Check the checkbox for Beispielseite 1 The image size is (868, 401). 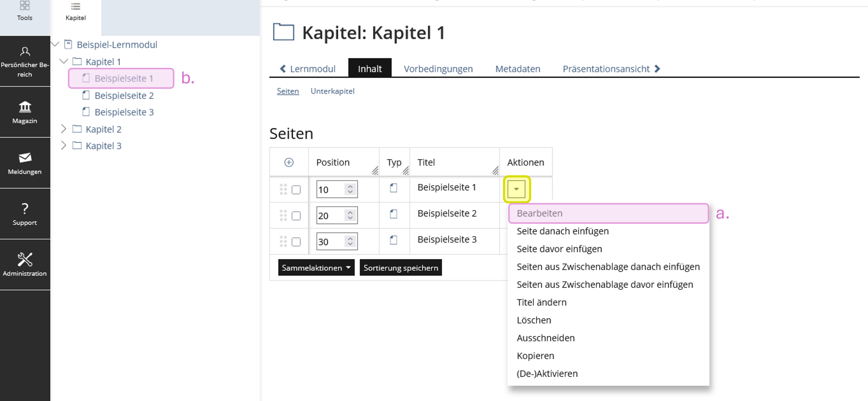pyautogui.click(x=296, y=190)
